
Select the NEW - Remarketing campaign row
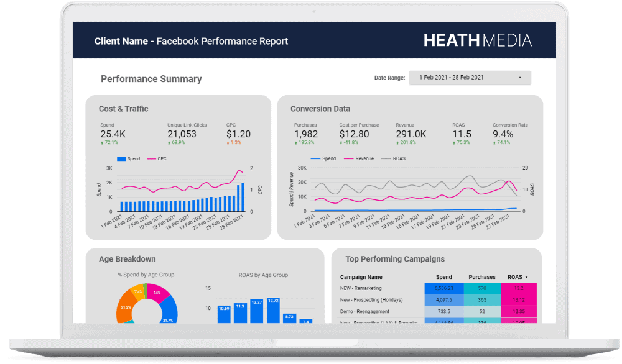click(361, 288)
